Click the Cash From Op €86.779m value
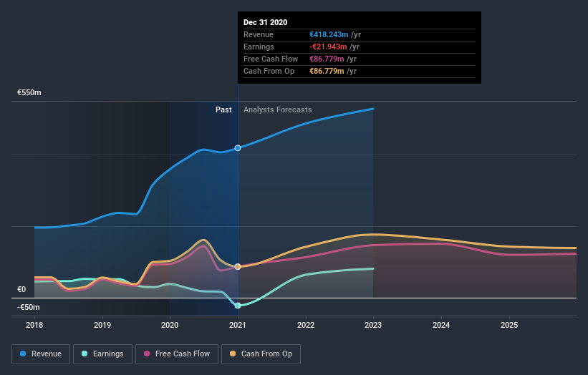 327,71
